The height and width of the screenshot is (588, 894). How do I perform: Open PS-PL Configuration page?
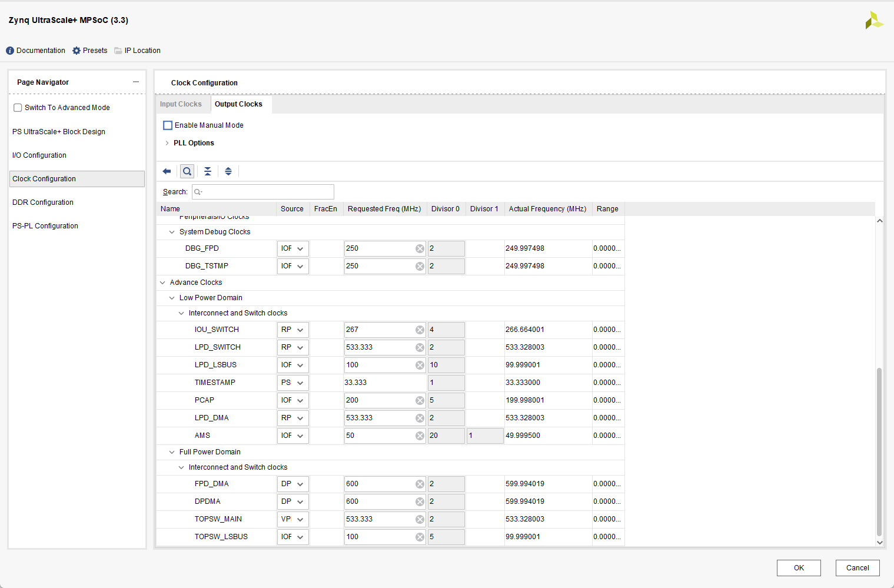45,226
